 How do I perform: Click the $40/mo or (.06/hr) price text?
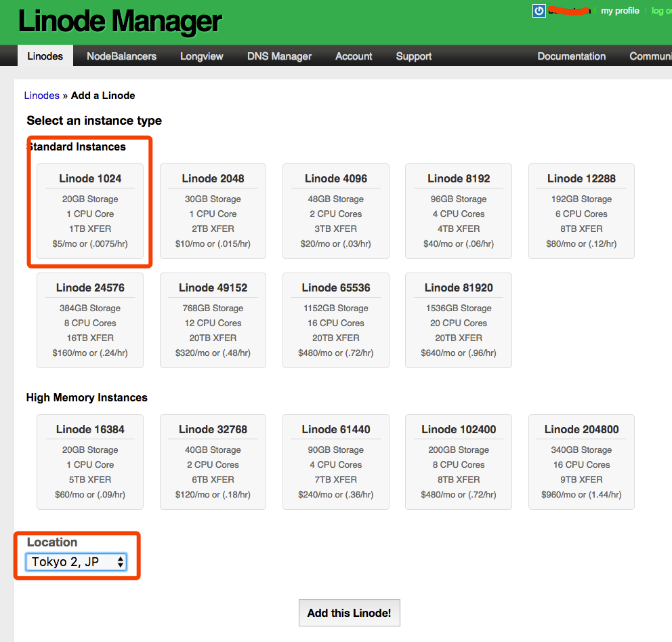[x=459, y=243]
